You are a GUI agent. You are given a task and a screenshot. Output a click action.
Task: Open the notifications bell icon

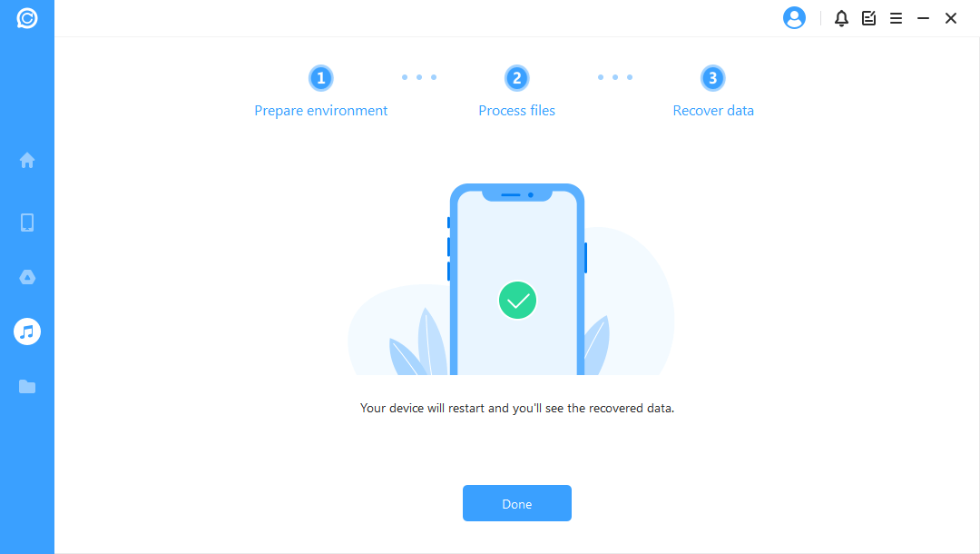tap(841, 18)
